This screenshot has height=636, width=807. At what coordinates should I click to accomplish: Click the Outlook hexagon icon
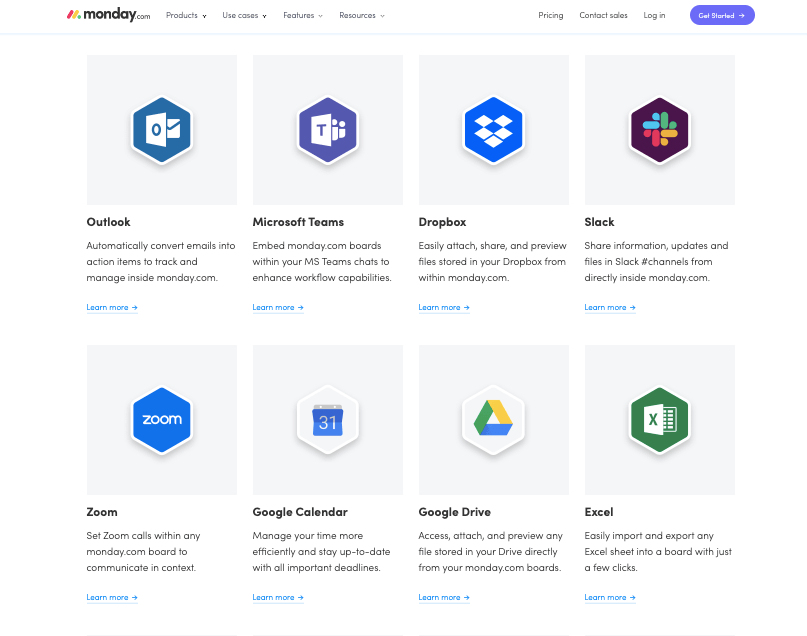(162, 130)
